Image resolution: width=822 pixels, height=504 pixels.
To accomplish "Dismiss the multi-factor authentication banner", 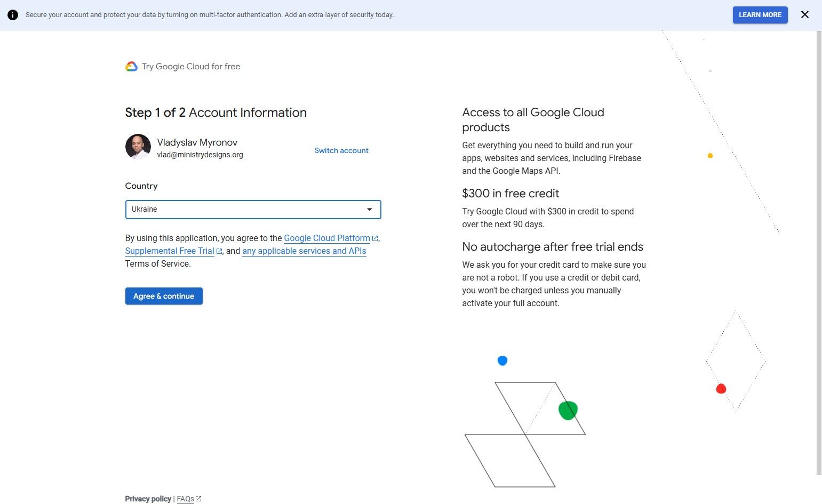I will [x=805, y=15].
